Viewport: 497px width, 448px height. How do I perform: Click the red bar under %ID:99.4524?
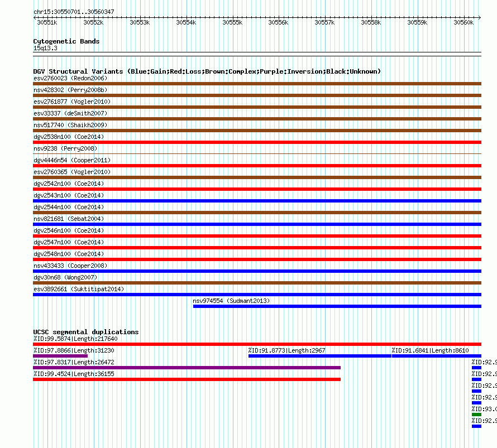pyautogui.click(x=187, y=379)
